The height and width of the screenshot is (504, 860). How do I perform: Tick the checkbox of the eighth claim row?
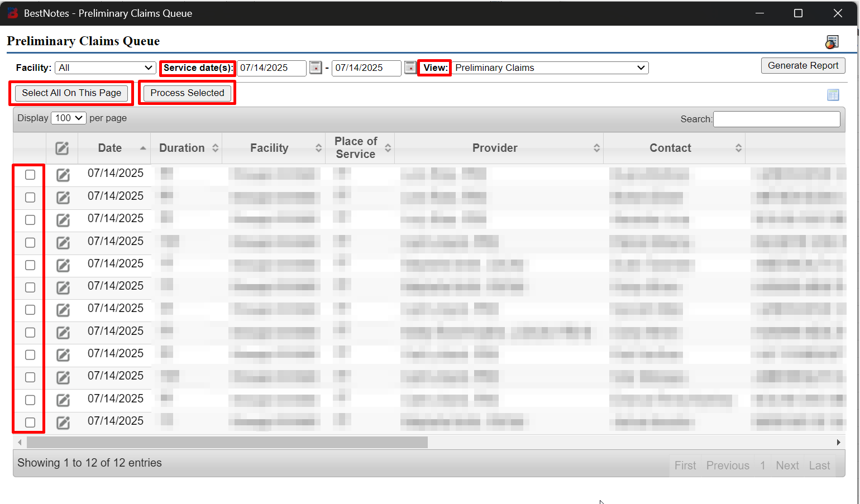pos(30,333)
